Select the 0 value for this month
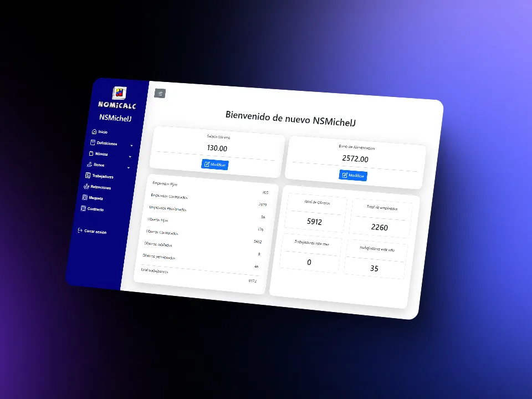Viewport: 532px width, 399px height. pyautogui.click(x=309, y=262)
